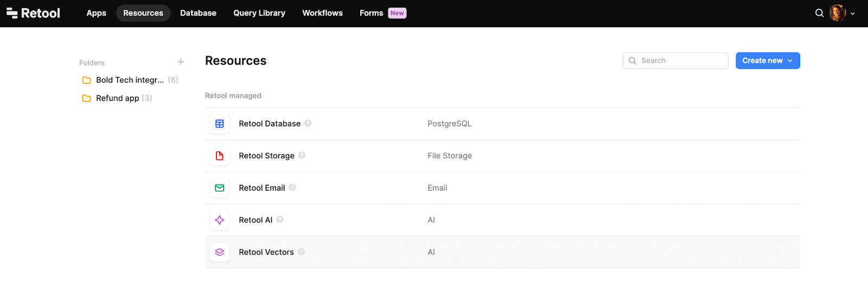Screen dimensions: 868x282
Task: Click help icon beside Retool Vectors
Action: pyautogui.click(x=301, y=252)
